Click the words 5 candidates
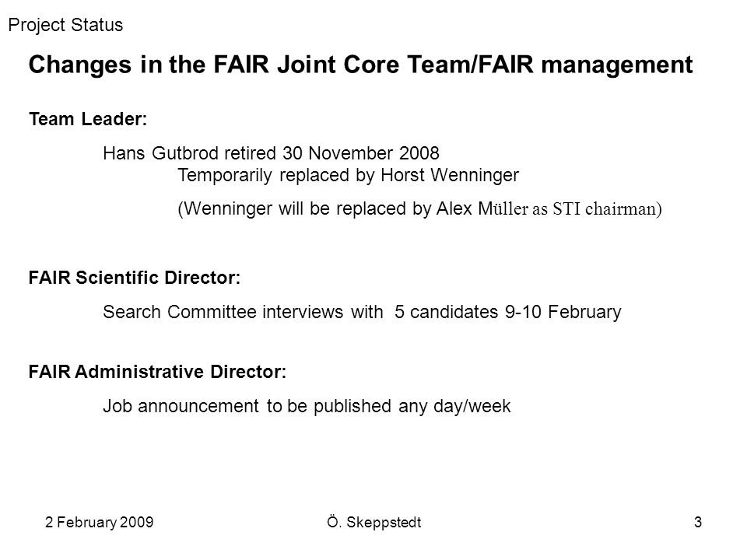This screenshot has width=747, height=560. point(447,312)
